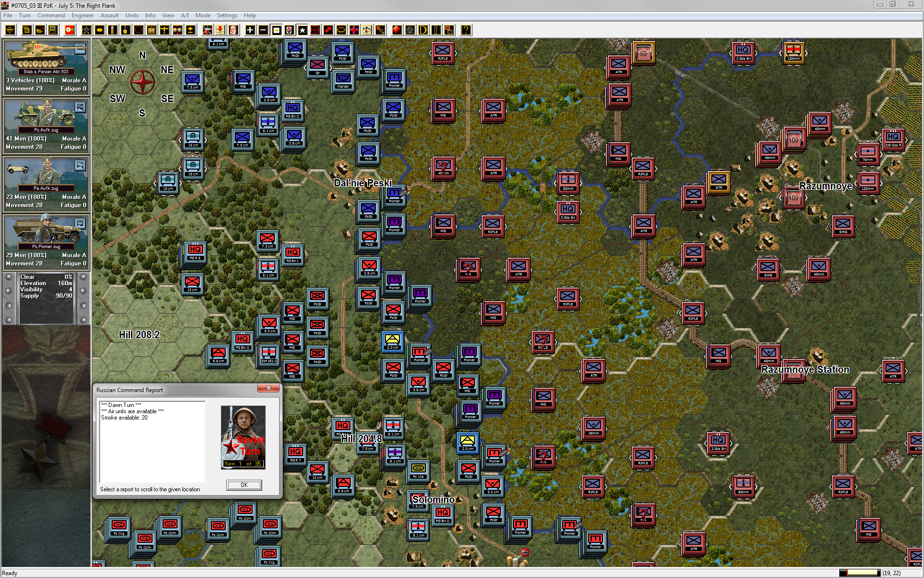The height and width of the screenshot is (578, 924).
Task: Click the binoculars toolbar icon
Action: coord(178,30)
